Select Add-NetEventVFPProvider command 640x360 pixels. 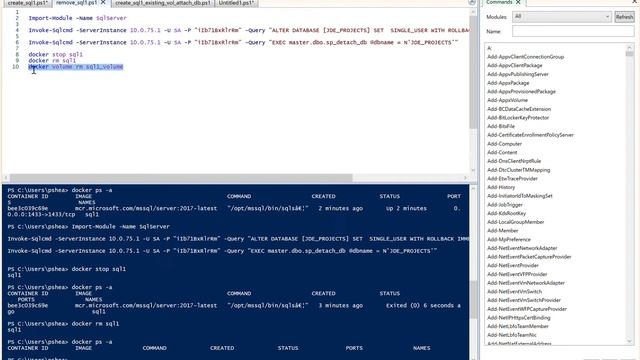click(517, 274)
